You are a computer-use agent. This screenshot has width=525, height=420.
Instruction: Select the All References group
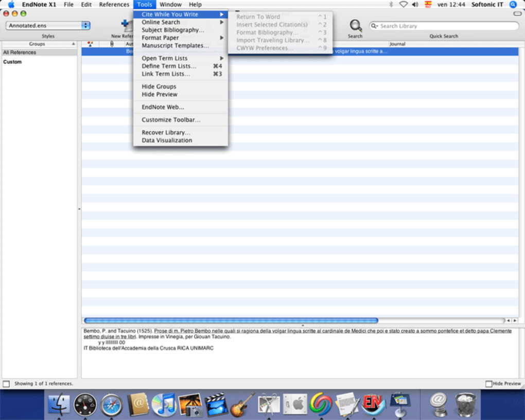point(39,52)
